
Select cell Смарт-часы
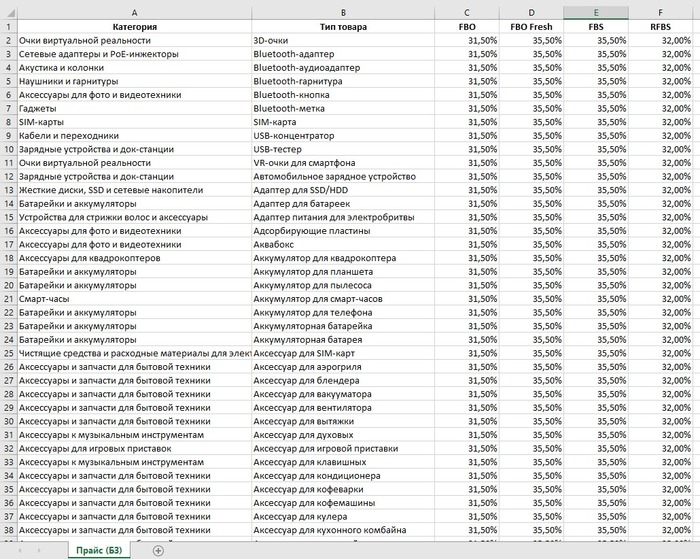(x=134, y=299)
